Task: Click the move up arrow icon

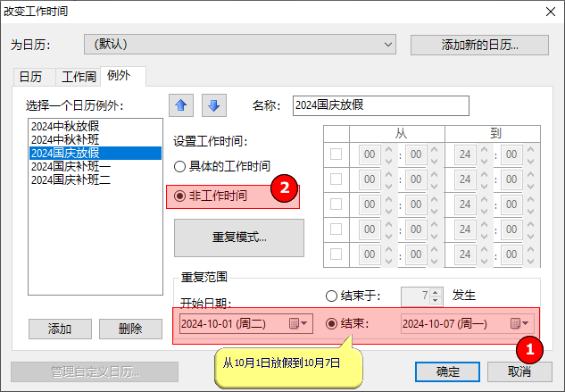Action: pos(182,104)
